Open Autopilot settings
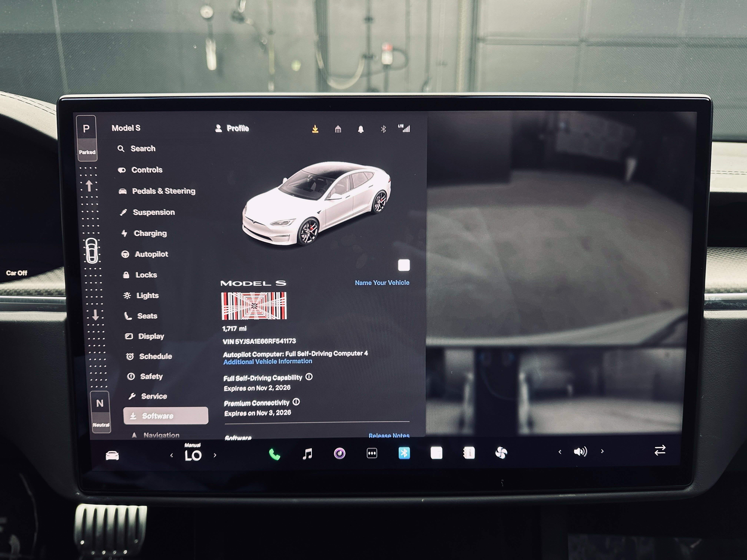Screen dimensions: 747x560 tap(145, 254)
